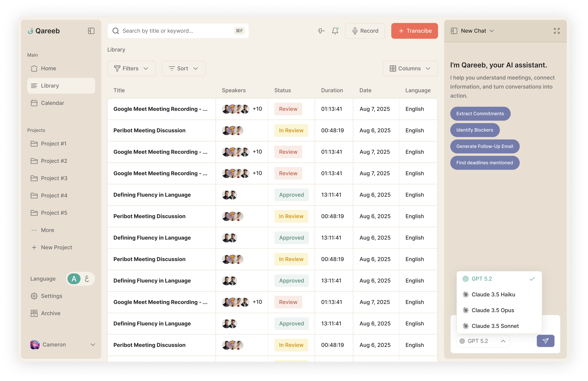Click the Speakers column header

point(234,90)
